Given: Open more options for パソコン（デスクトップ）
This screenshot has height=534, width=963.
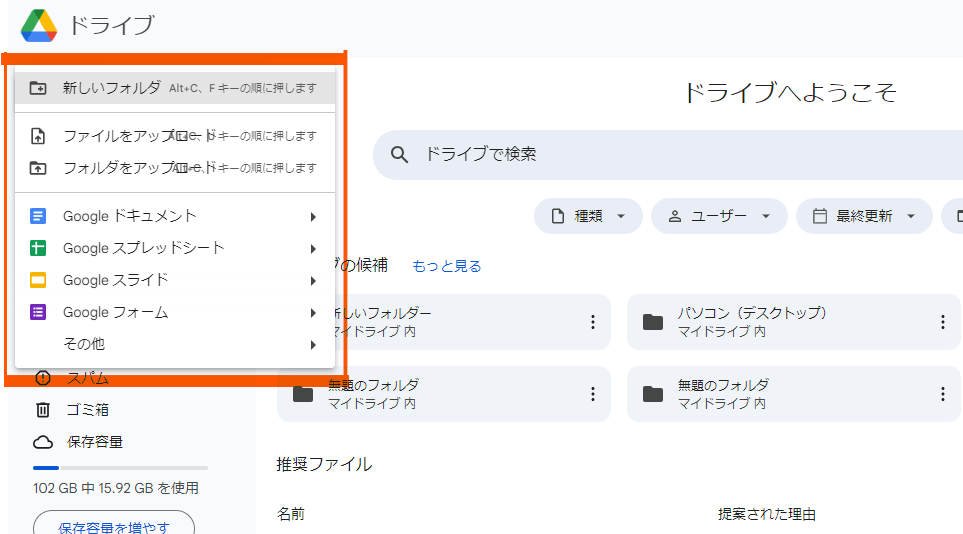Looking at the screenshot, I should pyautogui.click(x=943, y=322).
